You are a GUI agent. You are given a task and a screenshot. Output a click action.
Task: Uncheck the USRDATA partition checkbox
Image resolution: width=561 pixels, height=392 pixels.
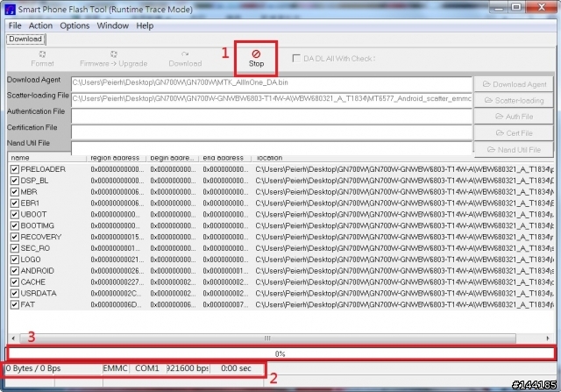point(14,294)
